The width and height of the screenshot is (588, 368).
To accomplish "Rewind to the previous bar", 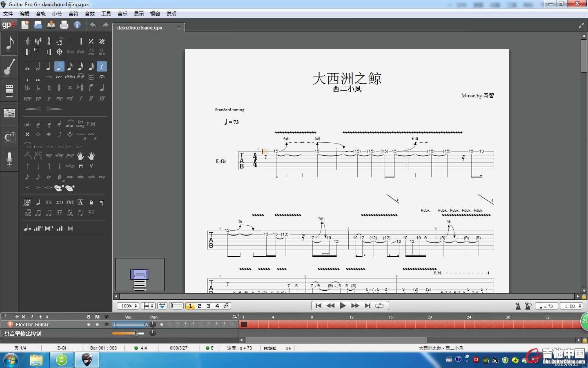I will [331, 305].
